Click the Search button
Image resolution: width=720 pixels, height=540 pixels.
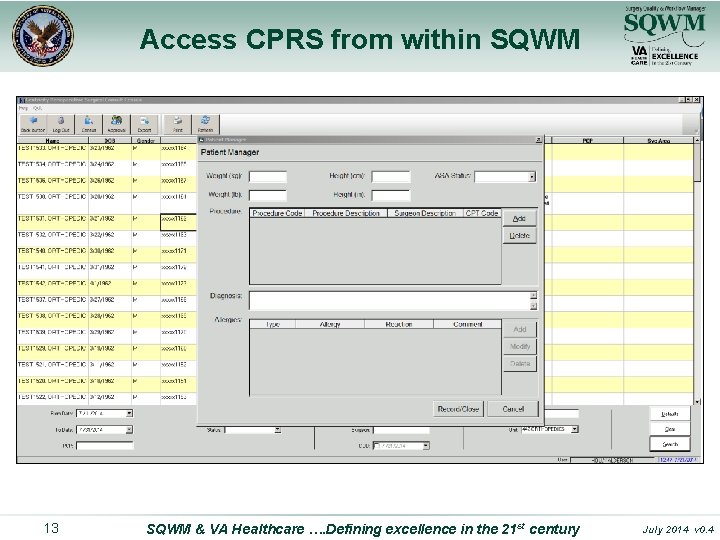click(x=669, y=444)
